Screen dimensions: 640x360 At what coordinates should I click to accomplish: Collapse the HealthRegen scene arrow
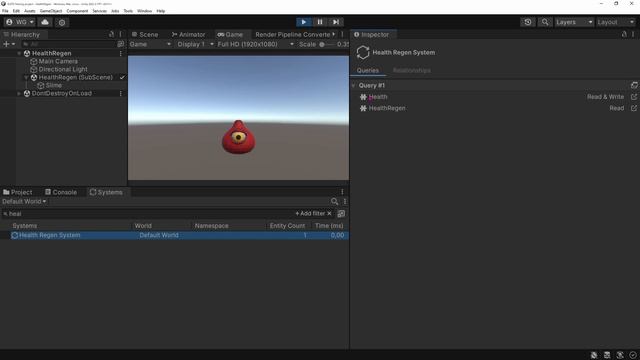[19, 53]
